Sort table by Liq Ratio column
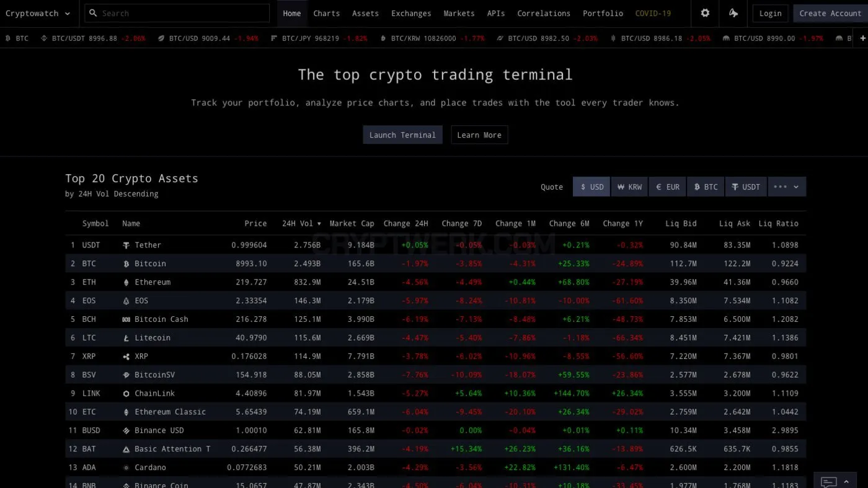 (779, 224)
